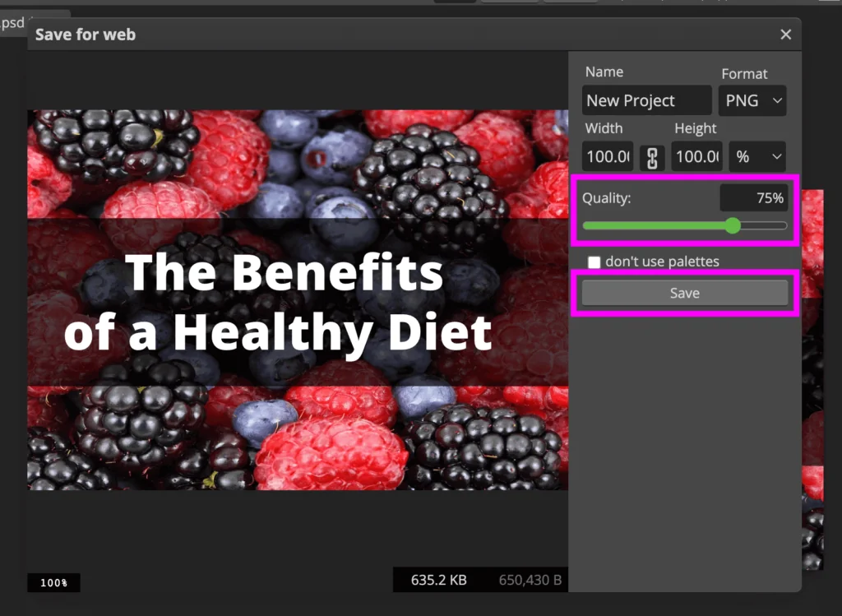Viewport: 842px width, 616px height.
Task: Click the Save button
Action: pos(685,293)
